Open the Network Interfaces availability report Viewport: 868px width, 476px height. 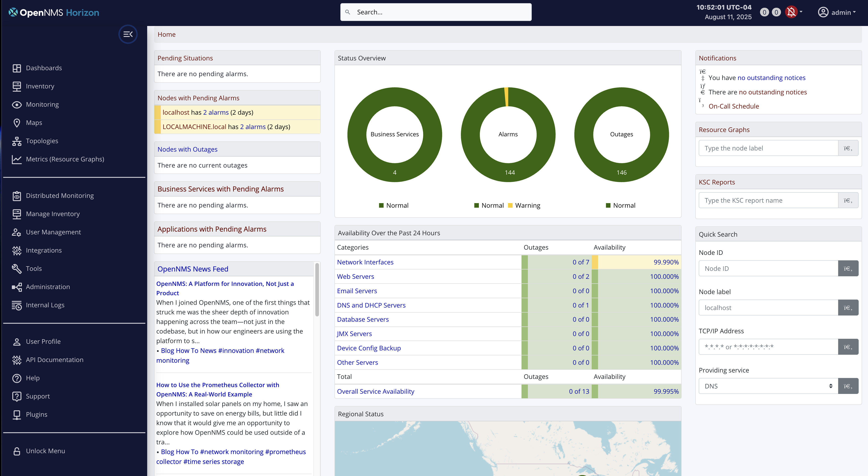point(365,262)
